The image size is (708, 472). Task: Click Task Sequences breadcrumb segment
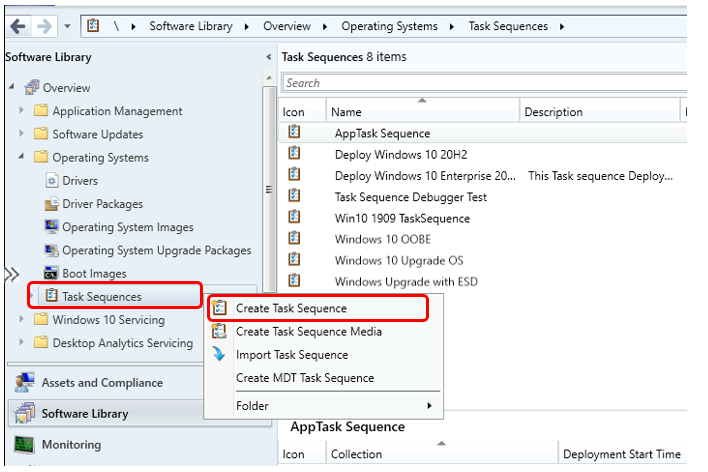[508, 26]
